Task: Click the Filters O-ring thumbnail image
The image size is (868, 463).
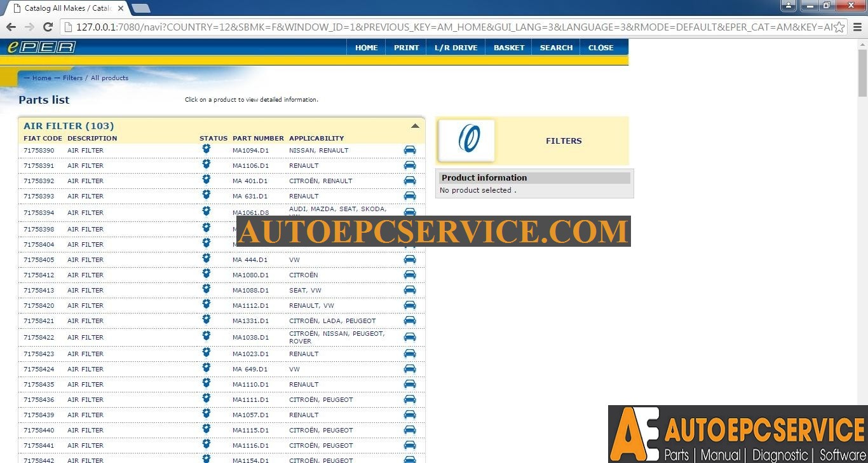Action: point(466,141)
